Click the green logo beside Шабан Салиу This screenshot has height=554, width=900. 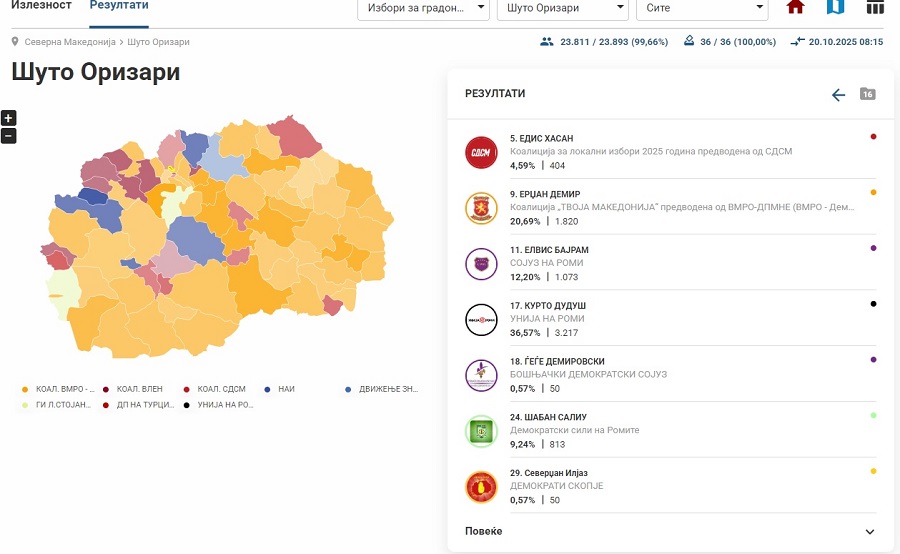tap(481, 431)
